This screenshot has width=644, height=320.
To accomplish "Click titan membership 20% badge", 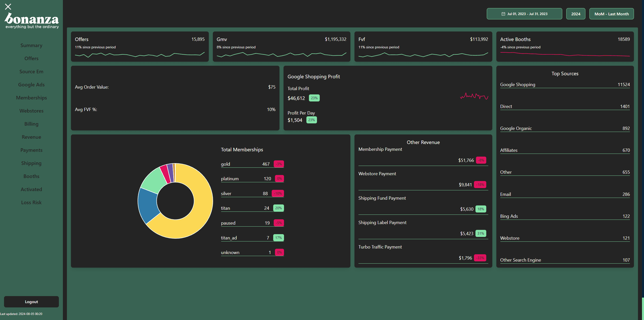I will coord(278,208).
